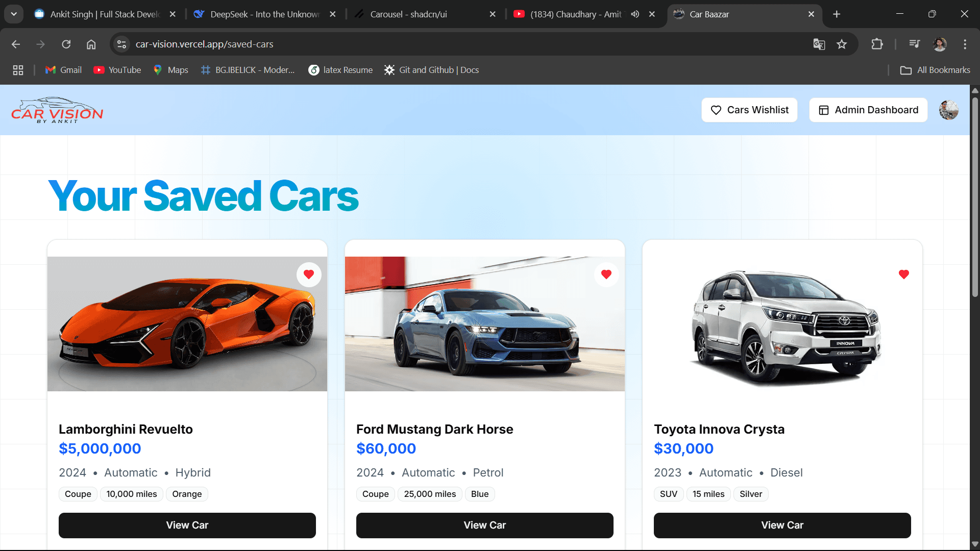
Task: Open the Toyota Innova Crysta photo
Action: click(x=782, y=324)
